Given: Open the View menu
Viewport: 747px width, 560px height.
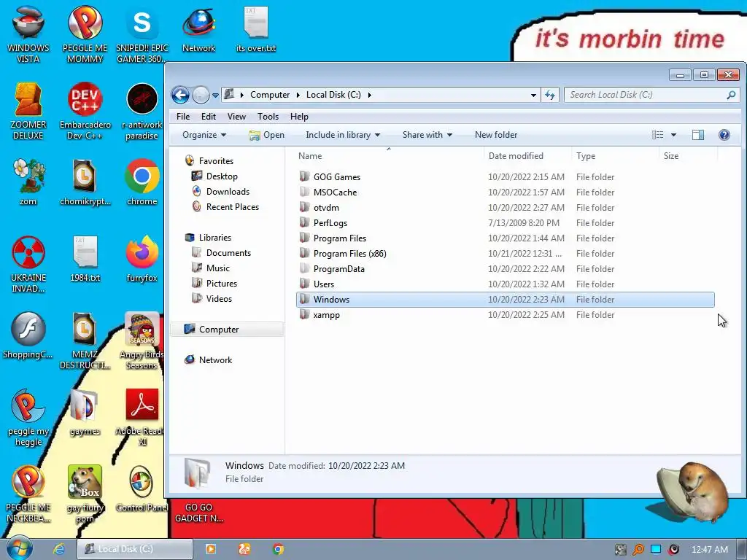Looking at the screenshot, I should 236,117.
